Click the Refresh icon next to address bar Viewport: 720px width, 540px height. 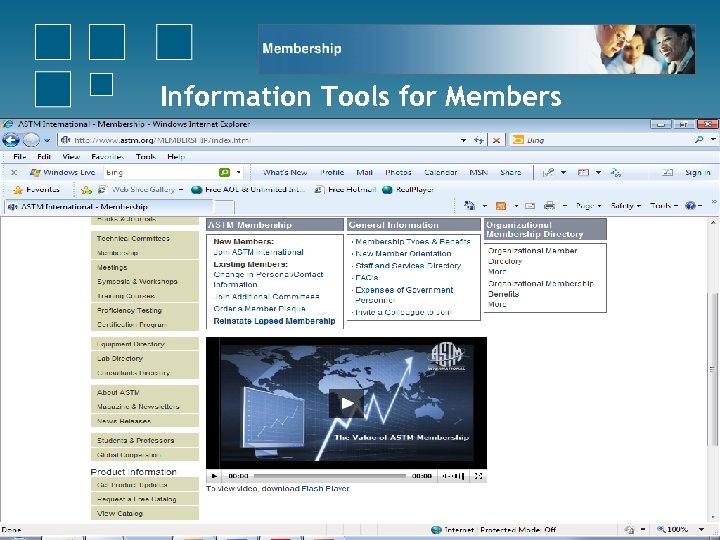pyautogui.click(x=479, y=140)
